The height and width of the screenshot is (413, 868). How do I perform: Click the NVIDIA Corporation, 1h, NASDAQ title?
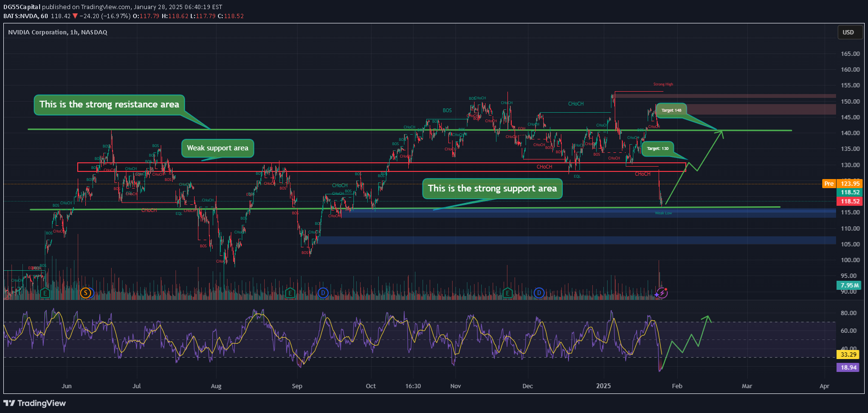(58, 32)
